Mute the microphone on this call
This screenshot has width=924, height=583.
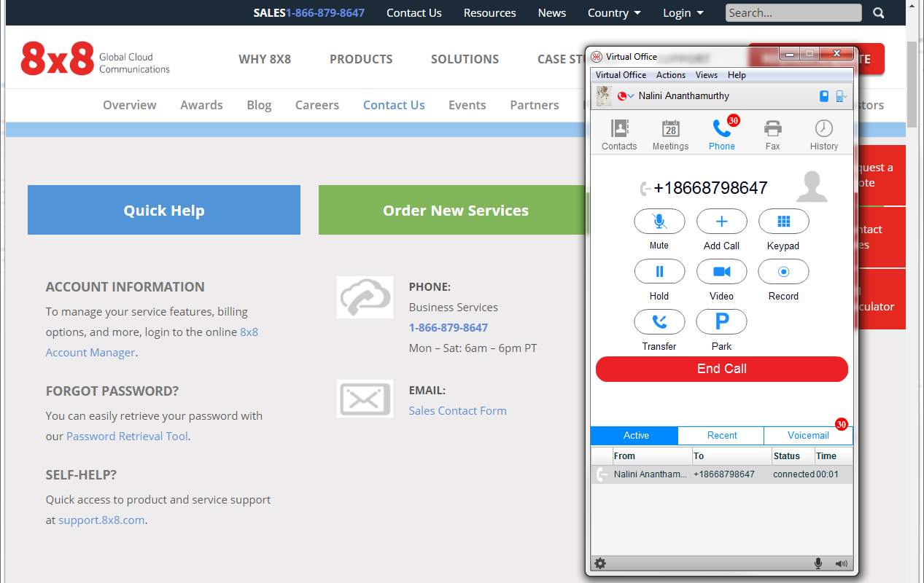click(x=659, y=222)
